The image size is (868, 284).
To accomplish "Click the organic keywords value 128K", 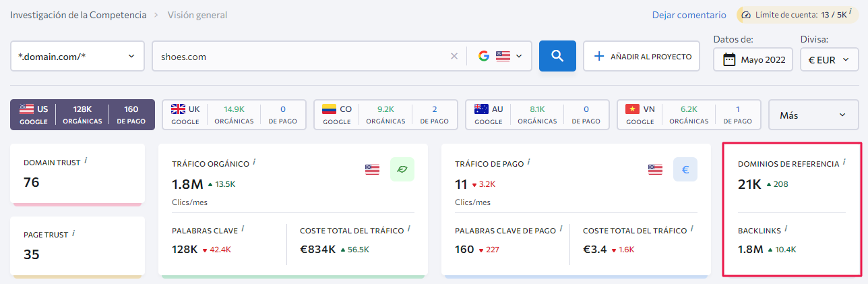I will [185, 249].
